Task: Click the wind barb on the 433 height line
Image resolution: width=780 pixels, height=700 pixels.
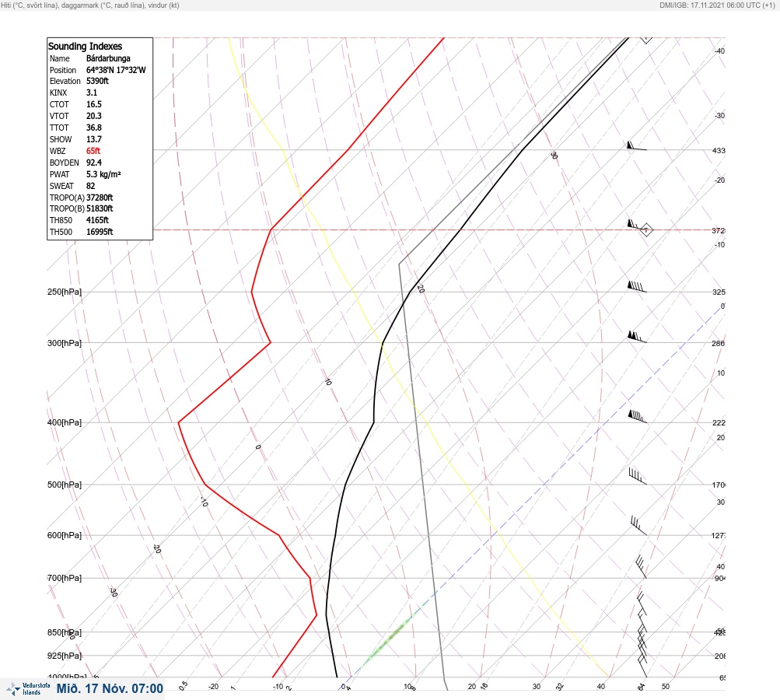Action: pyautogui.click(x=637, y=145)
